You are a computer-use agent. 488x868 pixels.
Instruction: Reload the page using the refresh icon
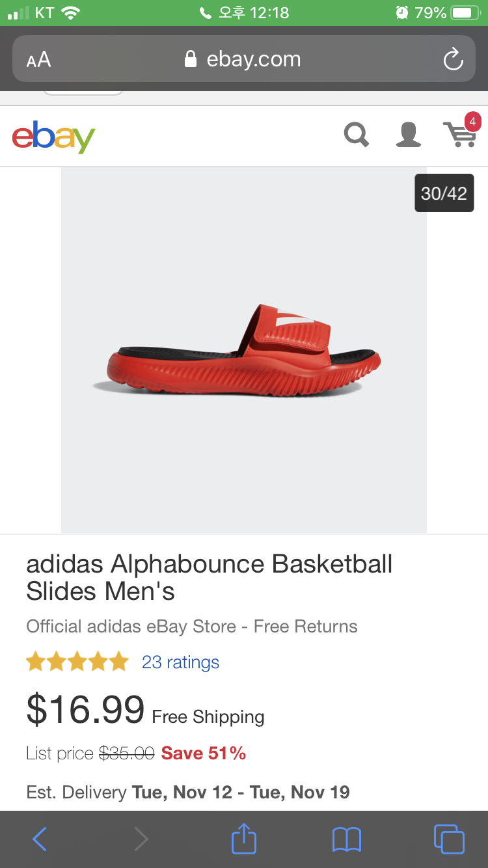pyautogui.click(x=453, y=59)
